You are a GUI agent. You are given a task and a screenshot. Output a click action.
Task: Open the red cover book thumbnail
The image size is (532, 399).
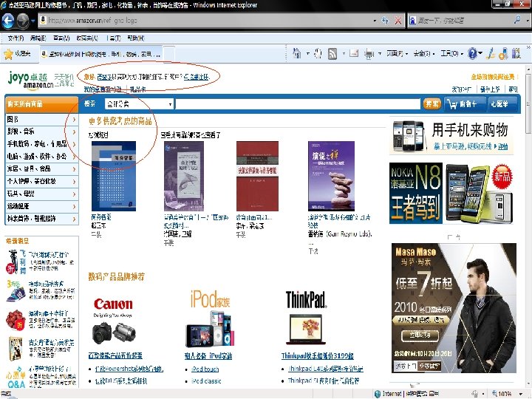257,176
